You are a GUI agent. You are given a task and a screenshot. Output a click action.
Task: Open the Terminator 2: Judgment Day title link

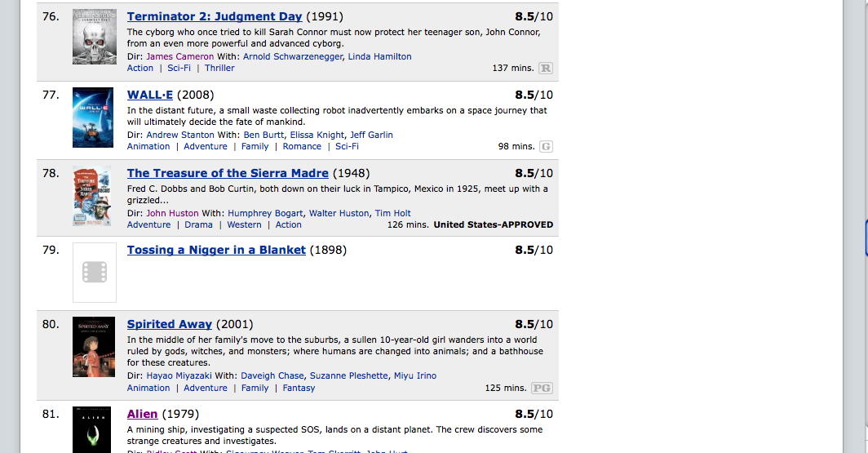pyautogui.click(x=215, y=16)
